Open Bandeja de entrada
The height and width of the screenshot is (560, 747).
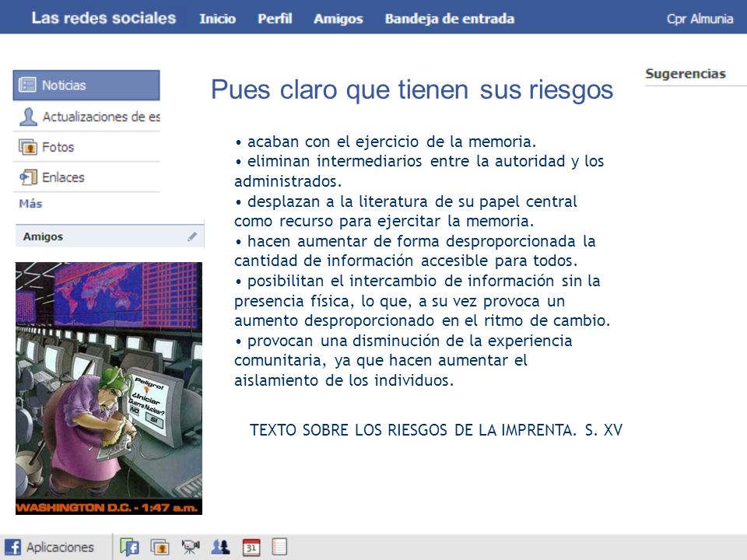pyautogui.click(x=450, y=19)
